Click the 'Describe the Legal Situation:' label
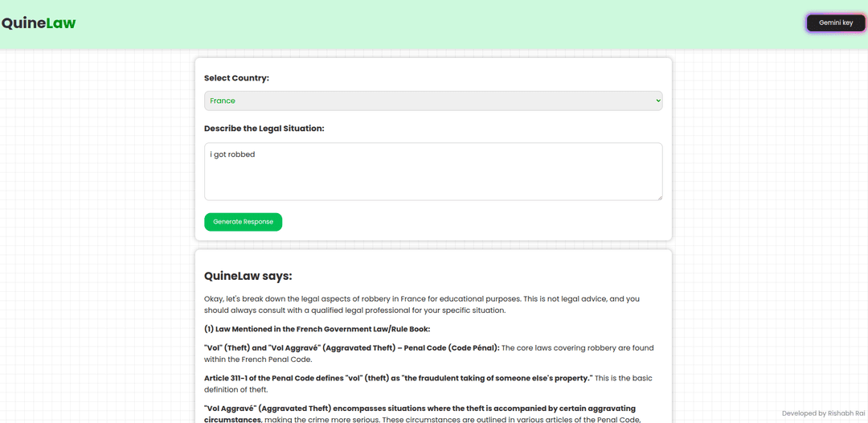The image size is (868, 423). (264, 128)
